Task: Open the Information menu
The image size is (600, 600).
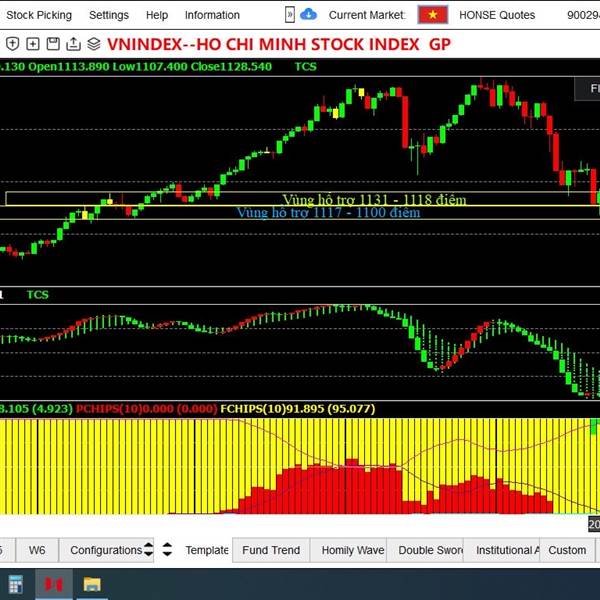Action: [x=212, y=15]
